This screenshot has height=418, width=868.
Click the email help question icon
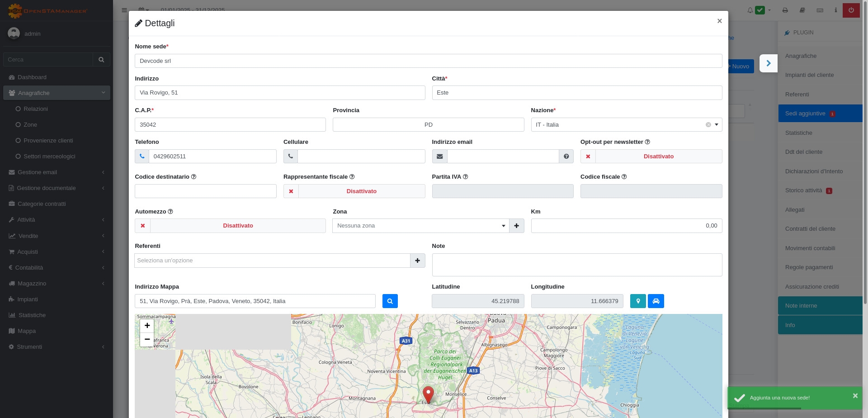click(566, 157)
